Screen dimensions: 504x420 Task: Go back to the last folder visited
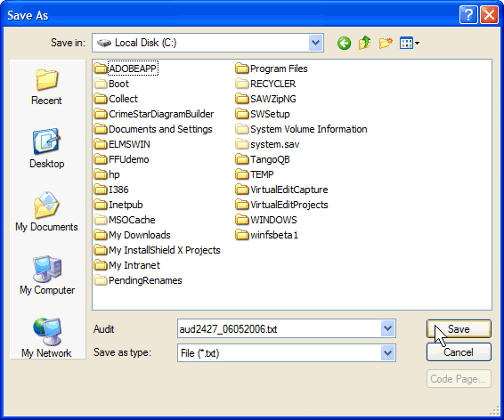(x=344, y=43)
